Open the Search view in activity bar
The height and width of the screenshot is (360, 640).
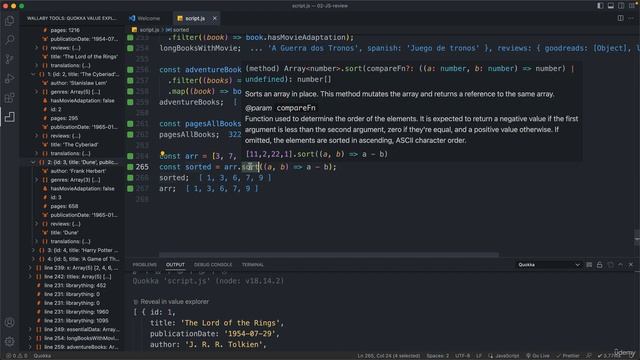(x=9, y=40)
